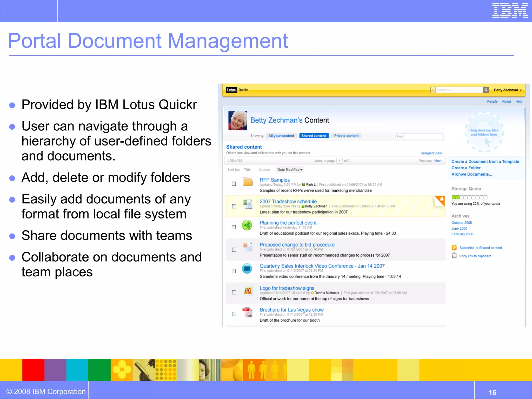
Task: Go to the Next page
Action: tap(438, 161)
